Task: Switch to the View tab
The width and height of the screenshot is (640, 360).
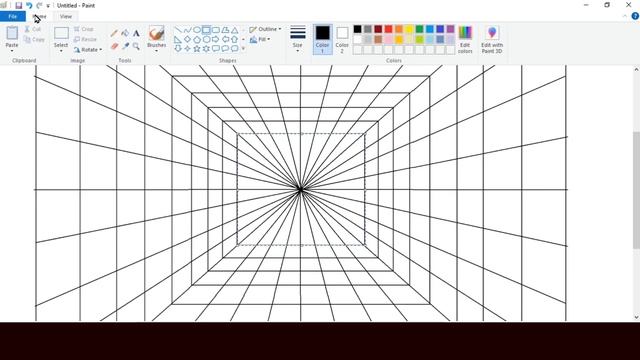Action: tap(66, 16)
